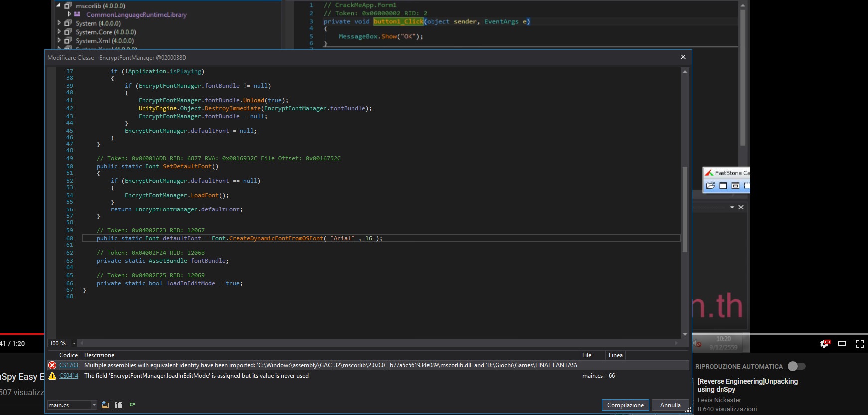Image resolution: width=868 pixels, height=415 pixels.
Task: Open the 100 % zoom dropdown
Action: point(74,343)
